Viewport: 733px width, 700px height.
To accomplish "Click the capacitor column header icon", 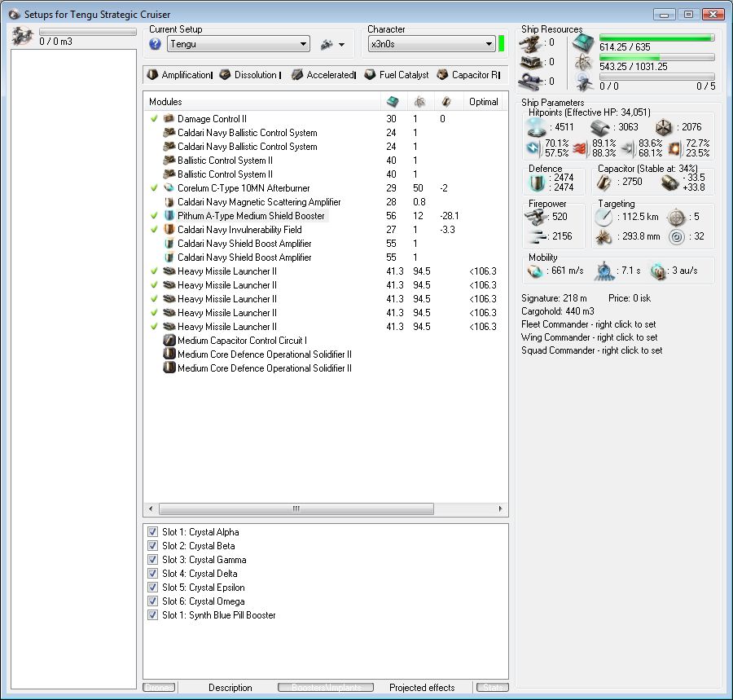I will point(446,102).
